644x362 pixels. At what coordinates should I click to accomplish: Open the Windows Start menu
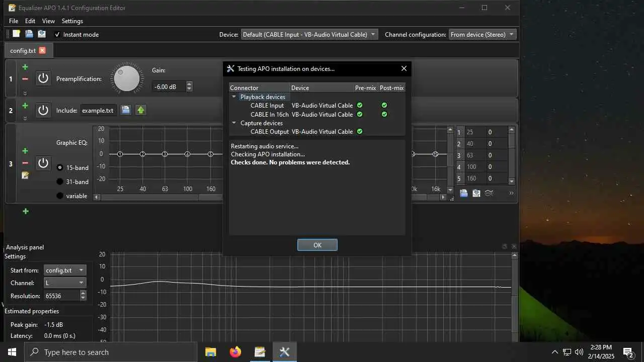point(12,352)
